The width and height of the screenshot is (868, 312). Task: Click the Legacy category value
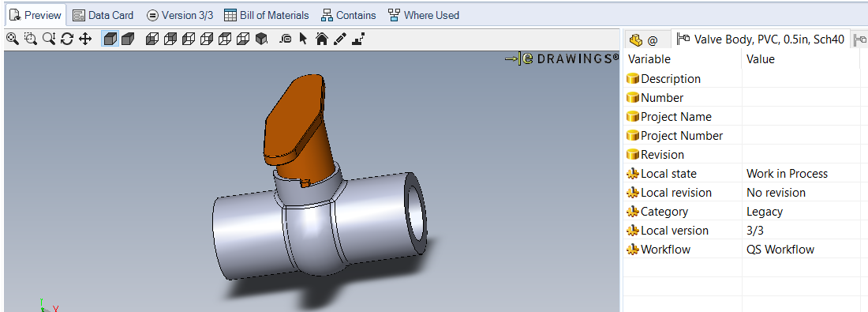coord(765,211)
